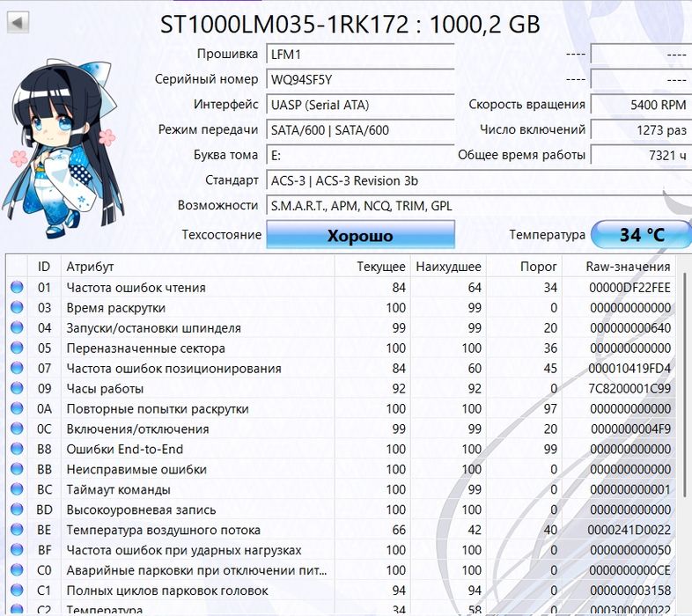
Task: Click status dot of Переназначенные сектора row
Action: click(17, 348)
